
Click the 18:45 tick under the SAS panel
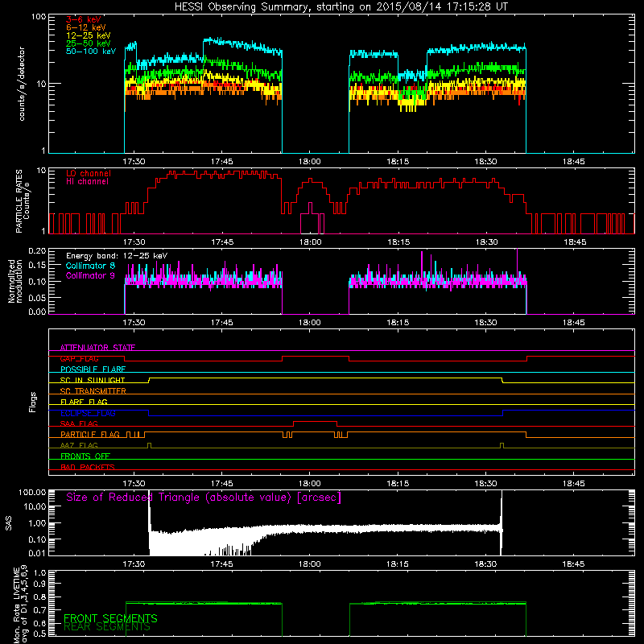click(x=573, y=564)
